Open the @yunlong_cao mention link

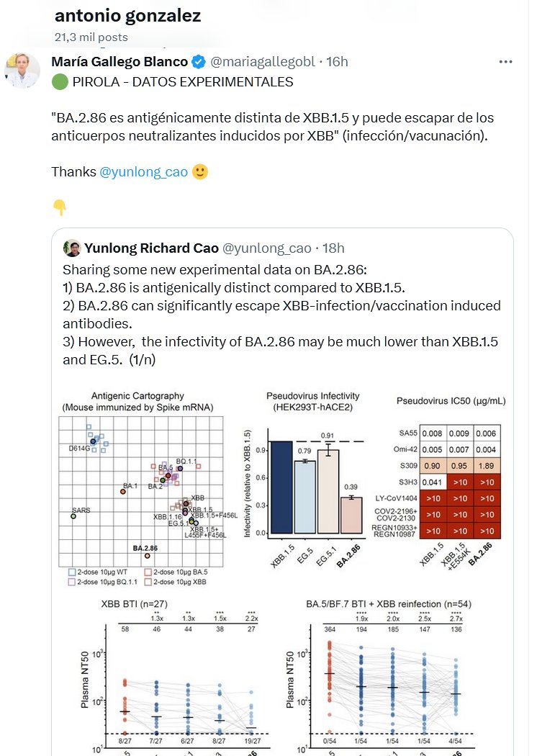click(x=144, y=172)
